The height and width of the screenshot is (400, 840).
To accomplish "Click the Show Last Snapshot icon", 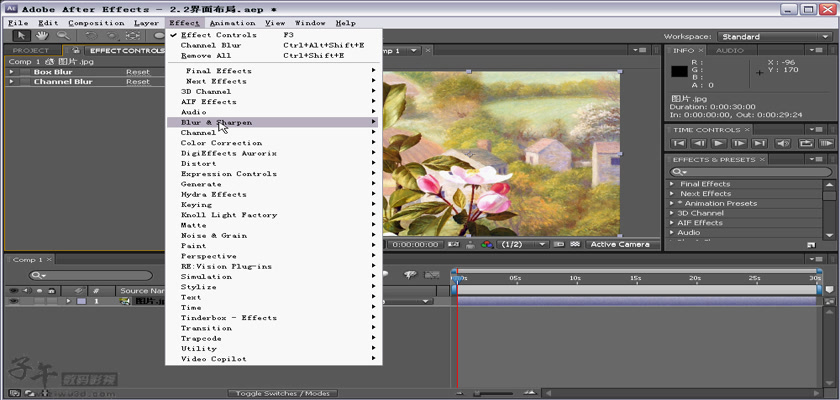I will pyautogui.click(x=470, y=245).
